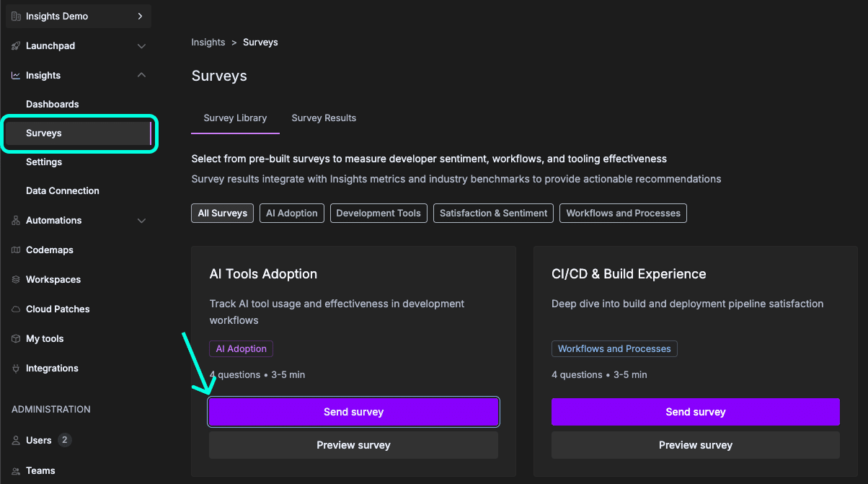Select Cloud Patches in the sidebar

coord(56,309)
